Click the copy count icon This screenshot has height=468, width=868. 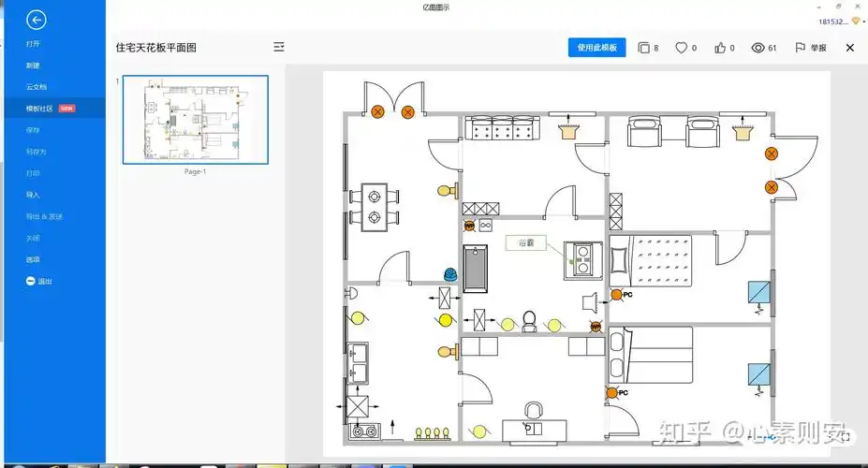[x=643, y=48]
